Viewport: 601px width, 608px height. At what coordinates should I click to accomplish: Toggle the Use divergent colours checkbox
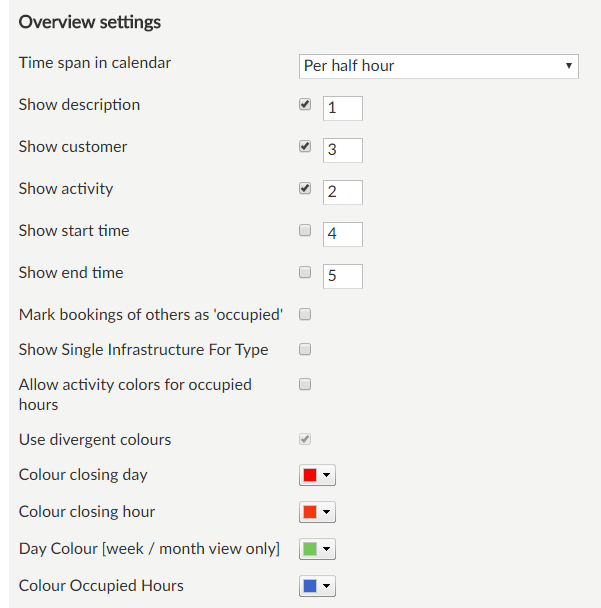(x=305, y=440)
